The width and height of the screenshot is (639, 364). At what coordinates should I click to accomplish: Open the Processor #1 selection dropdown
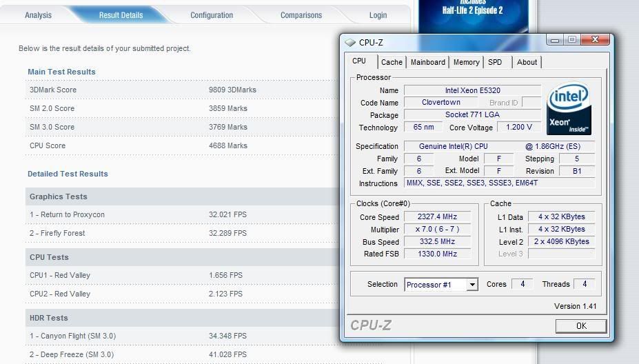tap(472, 285)
